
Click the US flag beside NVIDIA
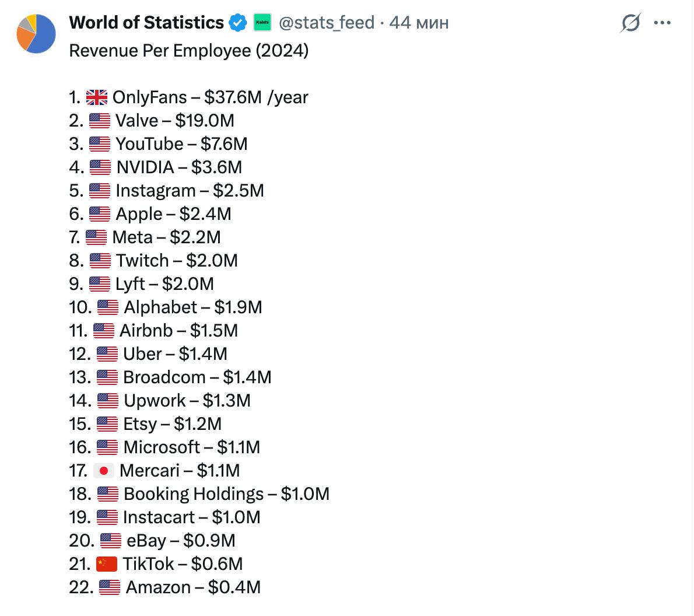coord(100,167)
